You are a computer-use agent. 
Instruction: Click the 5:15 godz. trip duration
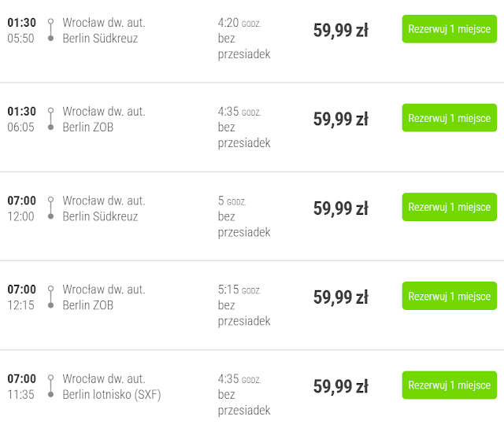239,289
